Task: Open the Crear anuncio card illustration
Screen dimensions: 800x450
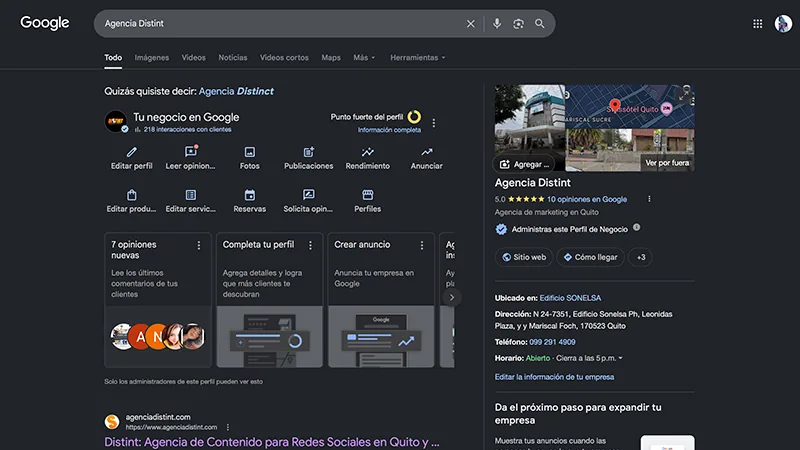Action: point(381,337)
